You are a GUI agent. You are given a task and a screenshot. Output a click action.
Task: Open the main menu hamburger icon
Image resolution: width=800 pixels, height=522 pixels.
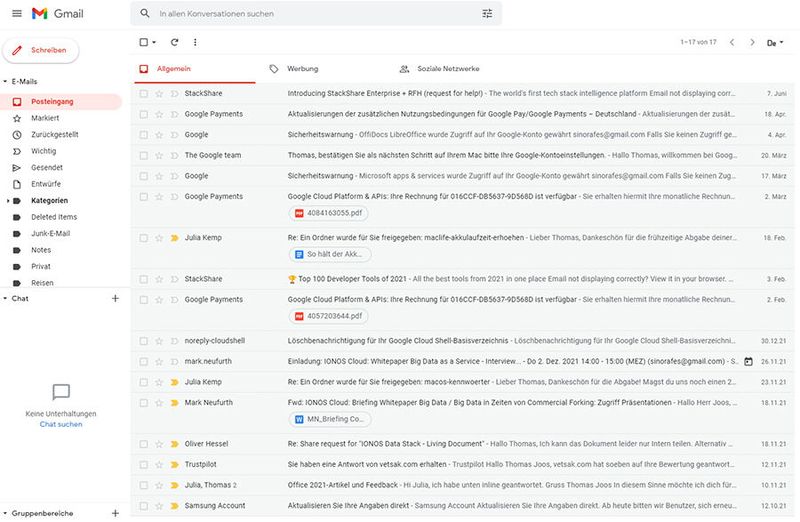tap(16, 13)
